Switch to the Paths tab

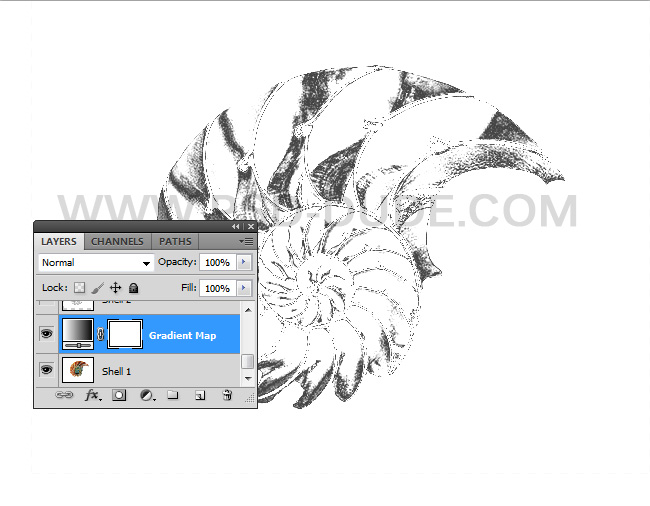tap(175, 241)
